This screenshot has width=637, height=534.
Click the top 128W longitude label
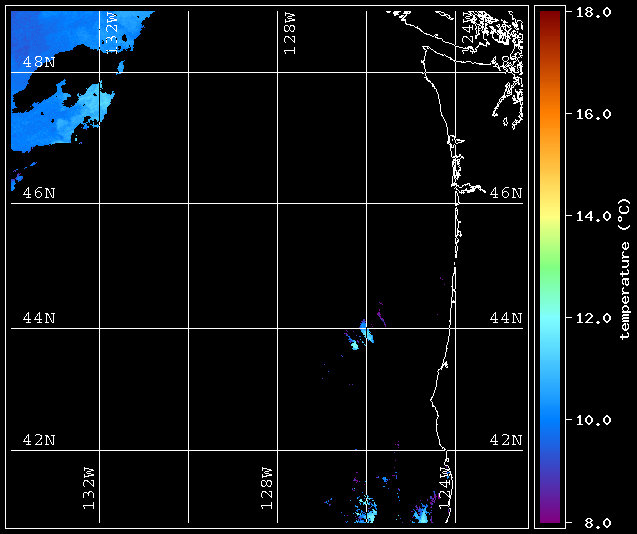click(290, 33)
